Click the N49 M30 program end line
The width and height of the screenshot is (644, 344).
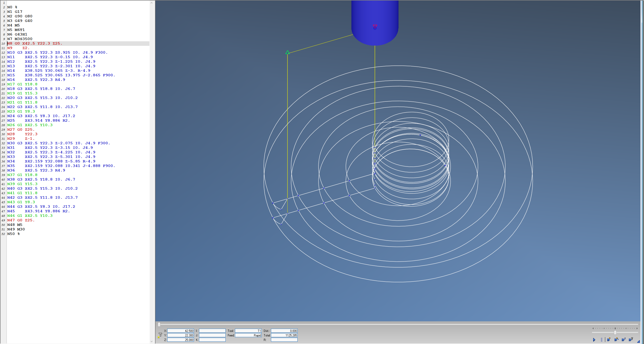pos(16,229)
